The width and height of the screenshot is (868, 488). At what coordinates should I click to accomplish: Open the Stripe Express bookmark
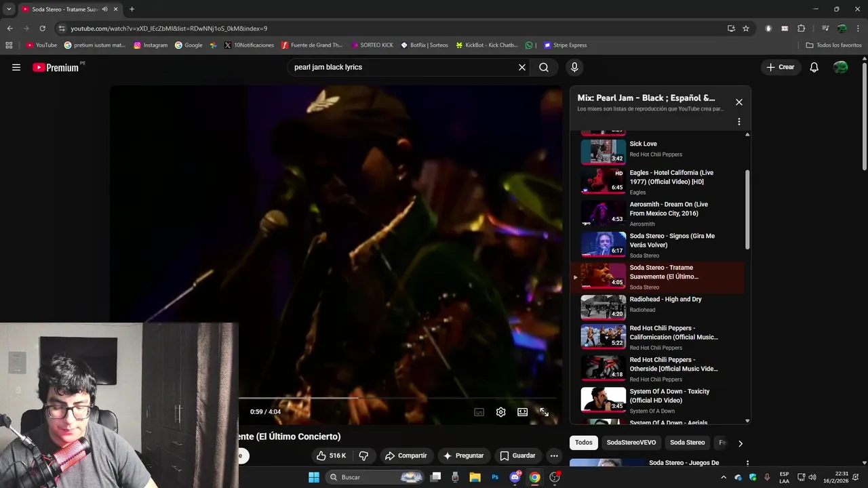point(565,45)
